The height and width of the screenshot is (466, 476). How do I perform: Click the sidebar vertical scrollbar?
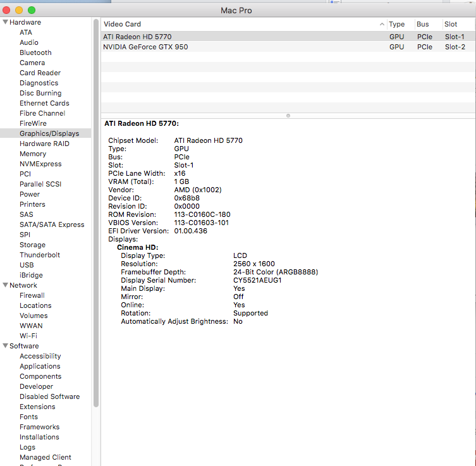(96, 212)
